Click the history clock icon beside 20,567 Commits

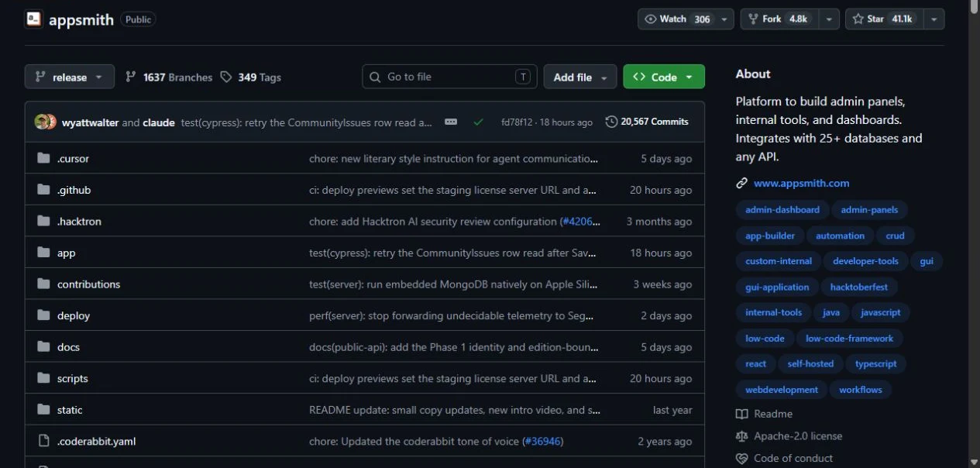click(611, 122)
